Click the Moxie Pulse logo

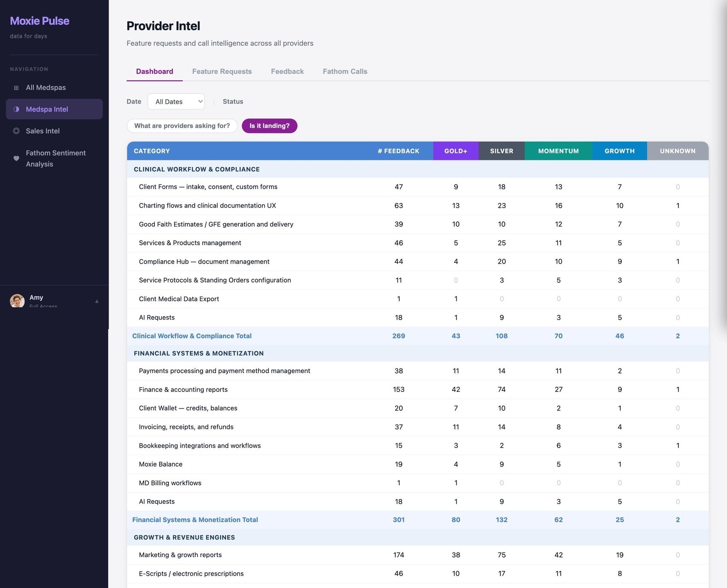click(40, 21)
